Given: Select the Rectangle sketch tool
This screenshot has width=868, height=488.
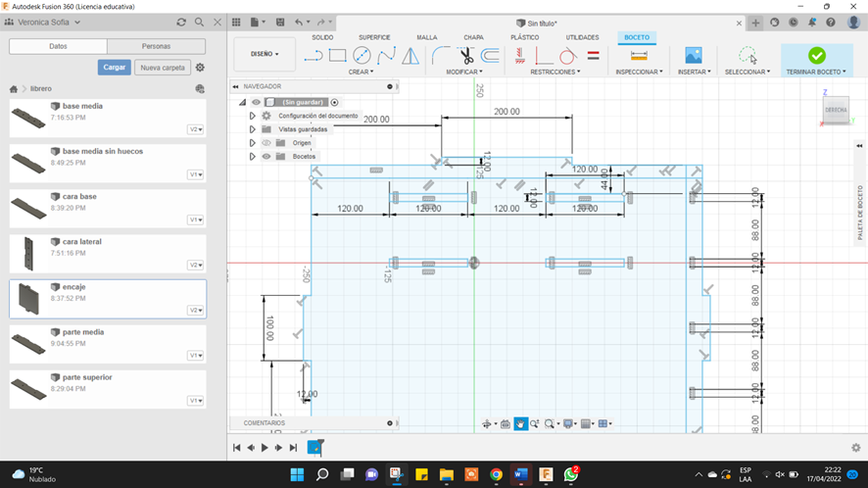Looking at the screenshot, I should tap(337, 56).
